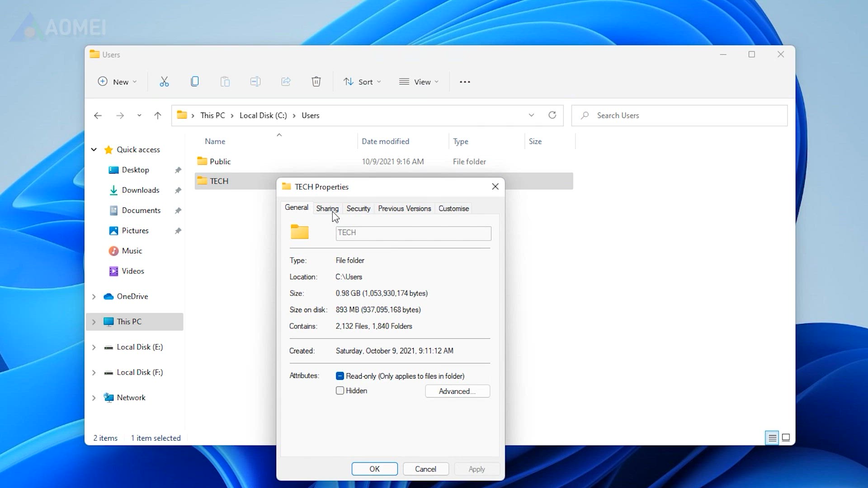Click the Copy icon in toolbar
The image size is (868, 488).
195,82
